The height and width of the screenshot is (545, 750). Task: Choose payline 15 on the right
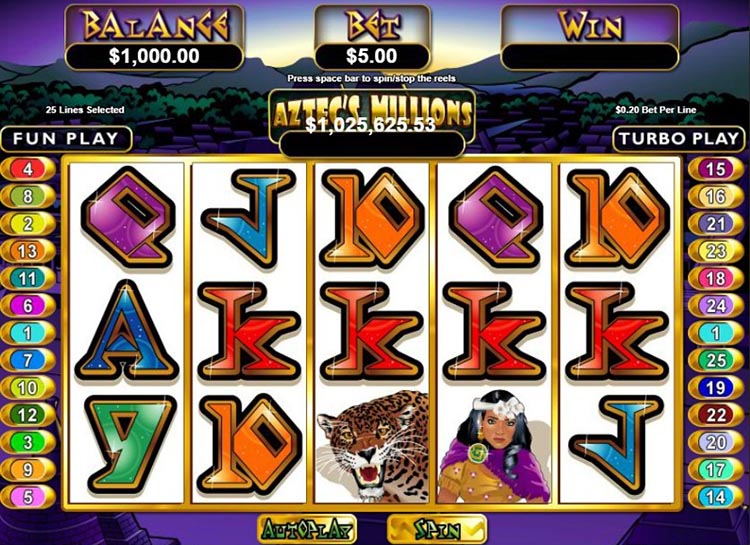(x=716, y=169)
